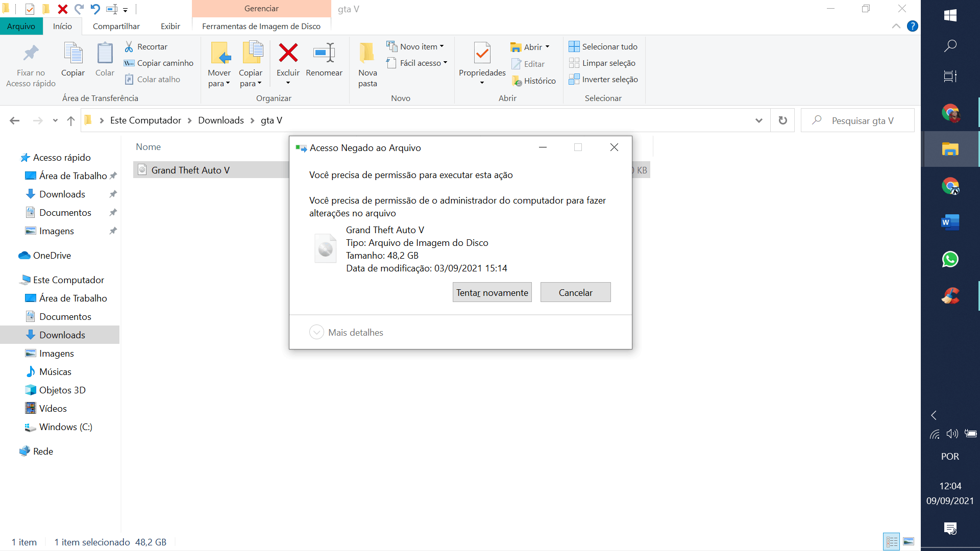Select the Grand Theft Auto V file
This screenshot has width=980, height=551.
click(190, 170)
